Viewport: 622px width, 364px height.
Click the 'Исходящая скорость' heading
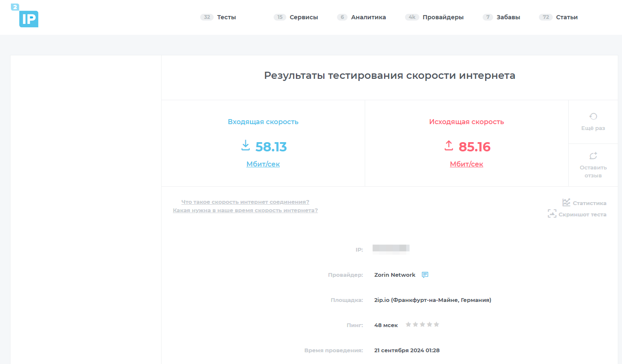[467, 122]
